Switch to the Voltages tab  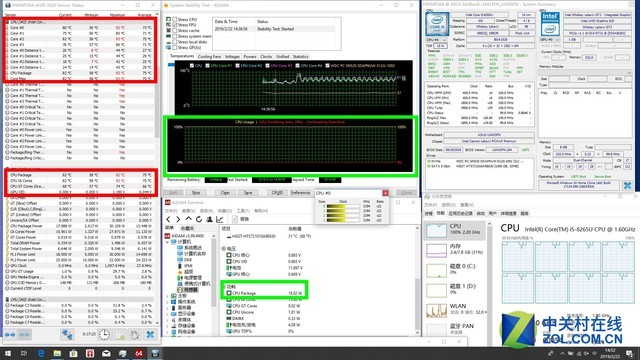[232, 57]
